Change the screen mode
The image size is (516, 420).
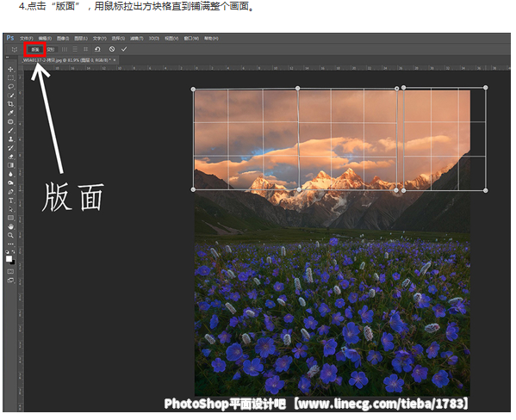[10, 281]
